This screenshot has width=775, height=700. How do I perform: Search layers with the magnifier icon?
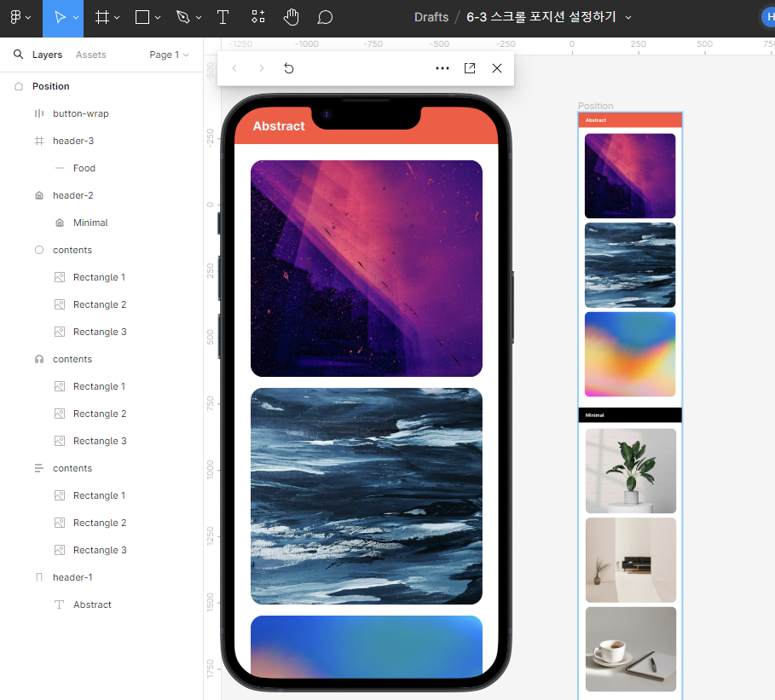click(x=18, y=55)
